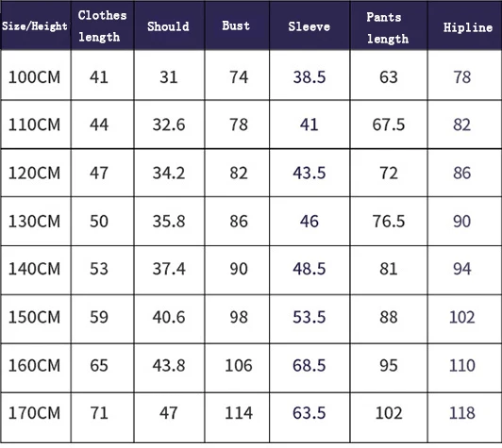Click the 150CM size cell
Image resolution: width=502 pixels, height=448 pixels.
pos(34,318)
